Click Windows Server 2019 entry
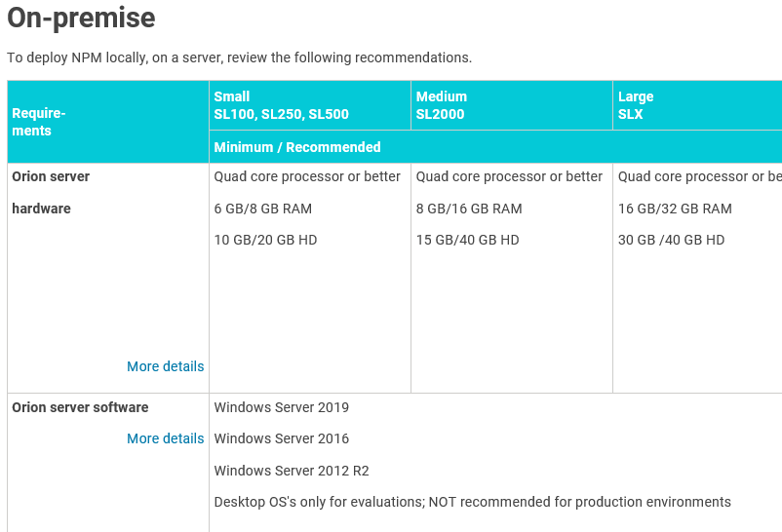The height and width of the screenshot is (532, 782). [x=281, y=407]
